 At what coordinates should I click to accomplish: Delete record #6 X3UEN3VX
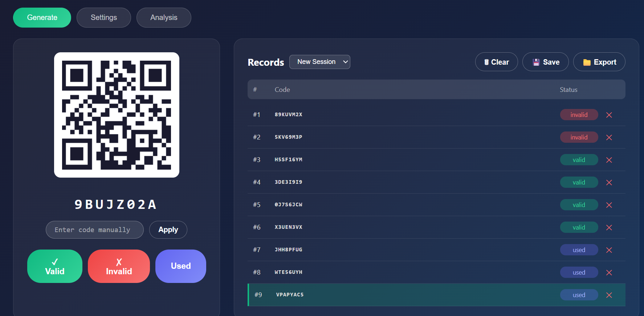tap(609, 227)
